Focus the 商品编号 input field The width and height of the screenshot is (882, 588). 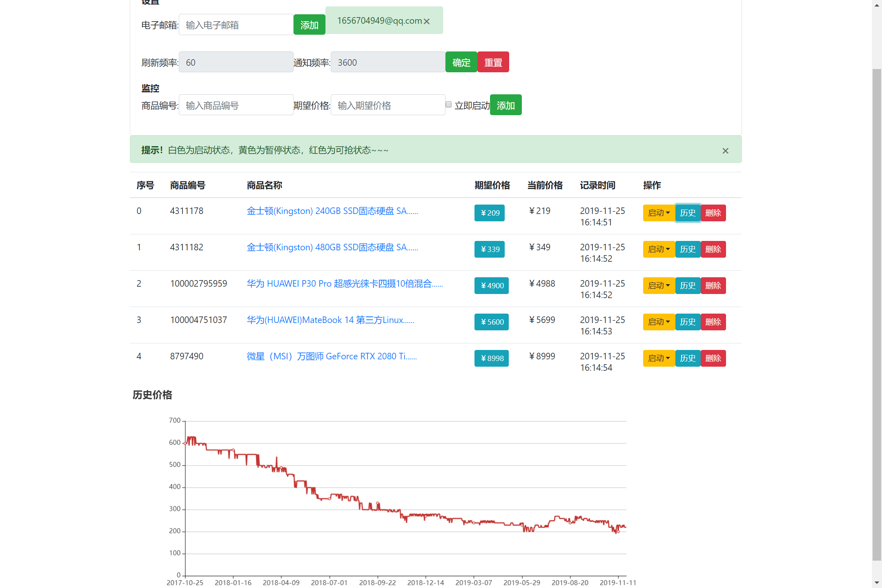point(236,105)
